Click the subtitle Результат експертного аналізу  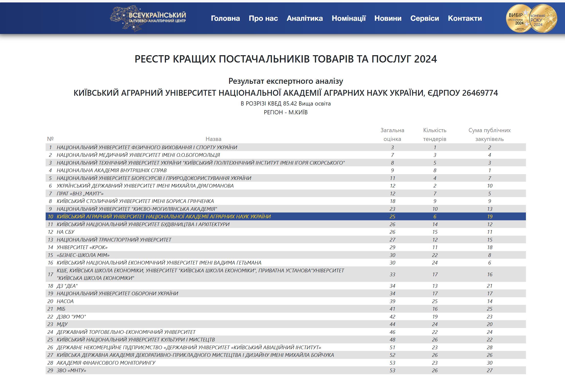coord(286,81)
